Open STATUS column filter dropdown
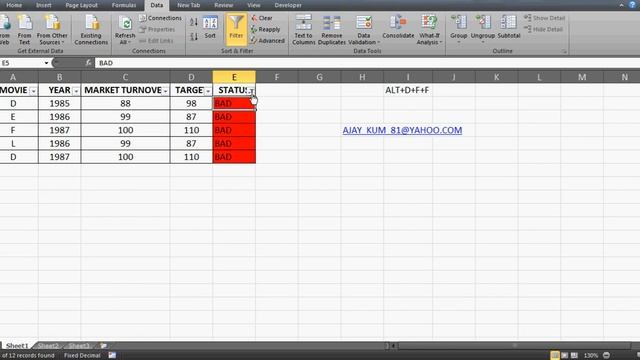The image size is (640, 360). point(251,91)
